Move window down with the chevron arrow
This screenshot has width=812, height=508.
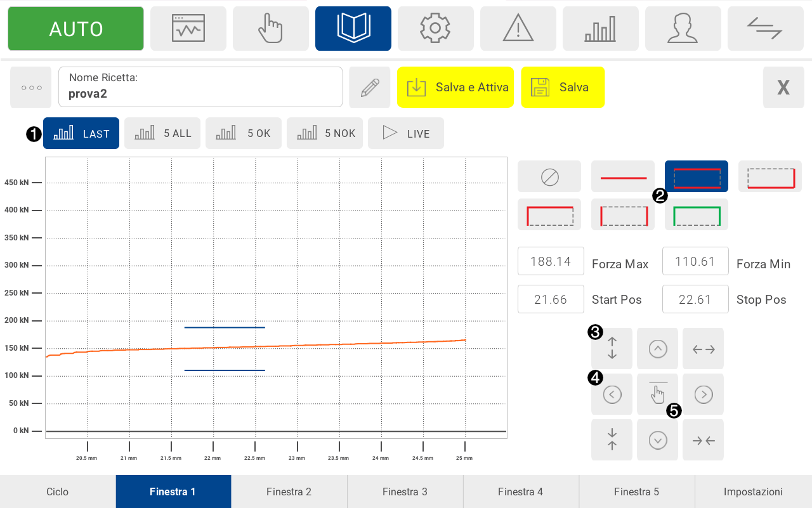pyautogui.click(x=657, y=440)
